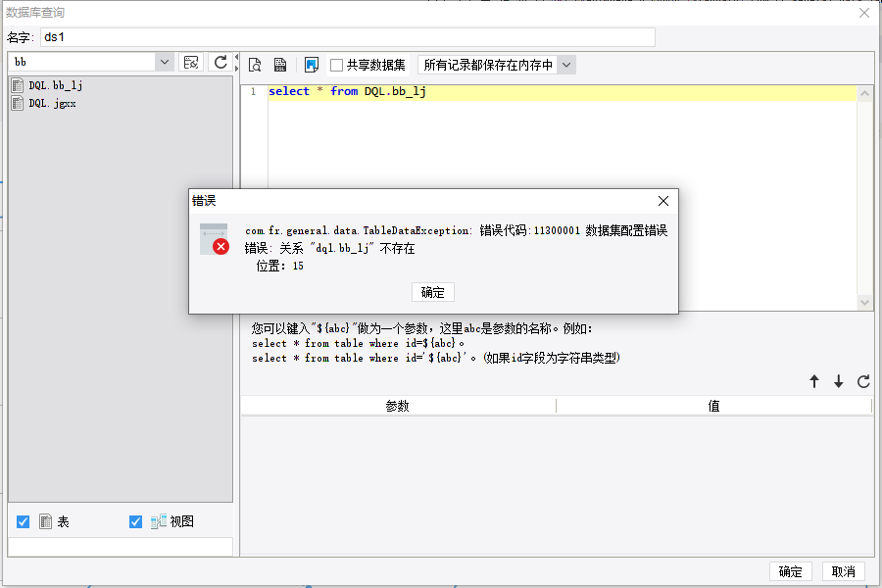
Task: Select the DQL.bb_lj table
Action: click(x=55, y=86)
